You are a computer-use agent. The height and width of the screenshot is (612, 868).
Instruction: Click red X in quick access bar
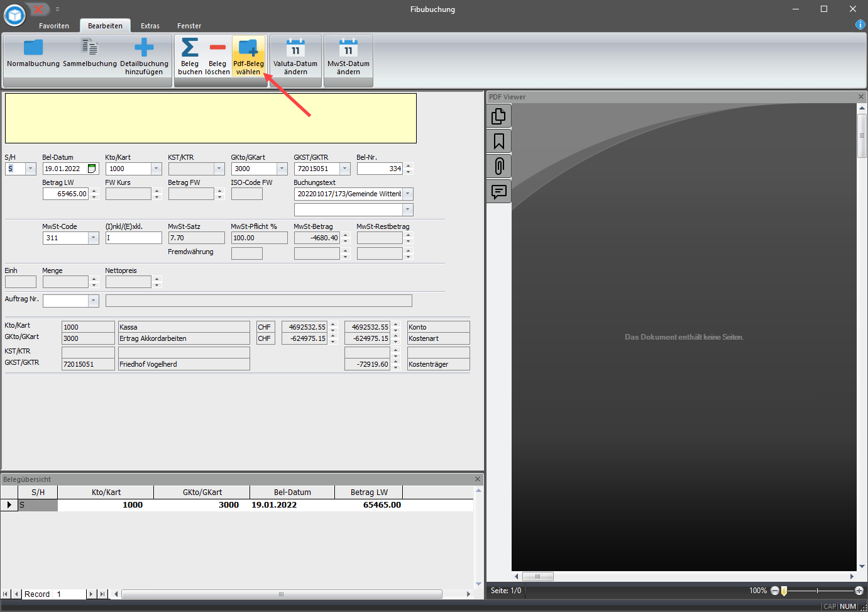pos(39,9)
